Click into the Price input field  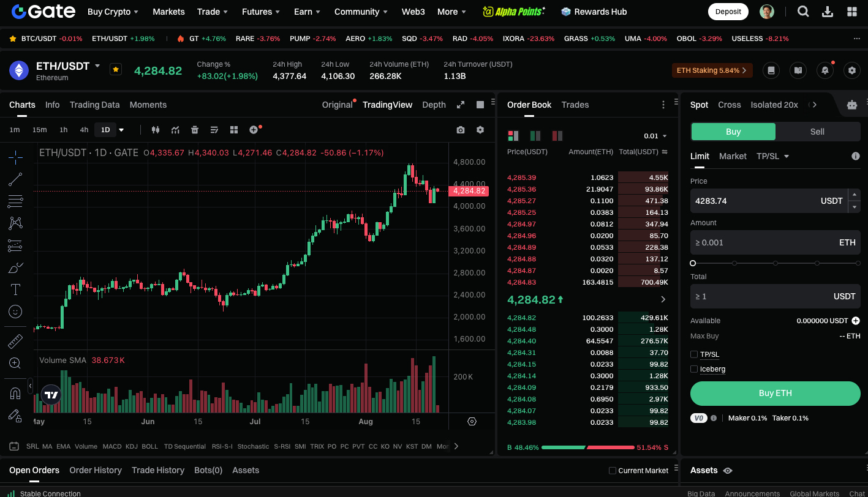[x=753, y=201]
